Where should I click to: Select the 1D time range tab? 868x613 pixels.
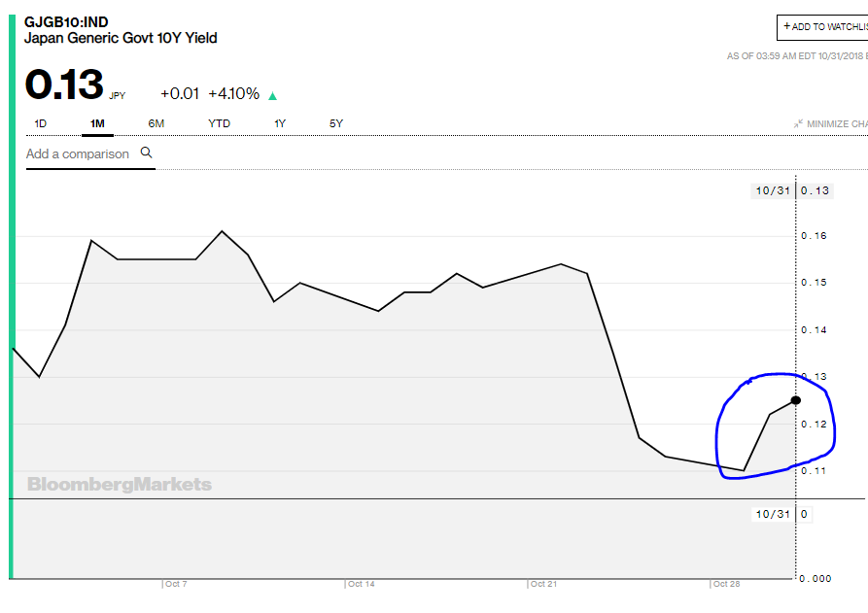point(41,123)
